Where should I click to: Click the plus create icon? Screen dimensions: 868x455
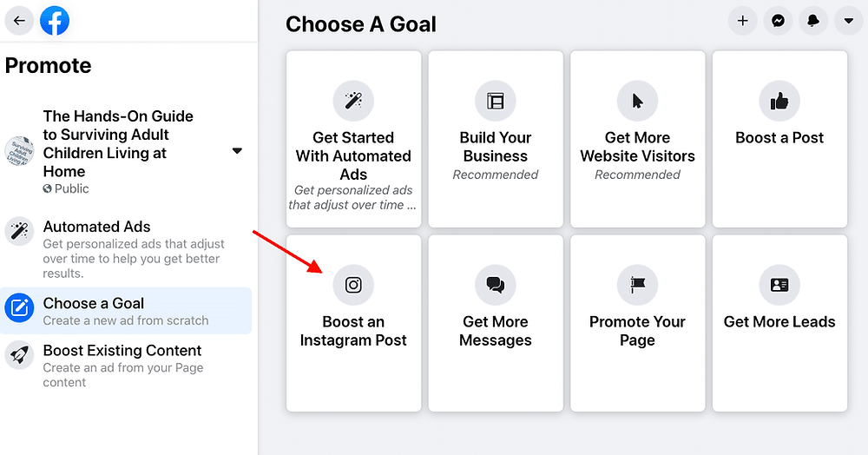click(743, 21)
